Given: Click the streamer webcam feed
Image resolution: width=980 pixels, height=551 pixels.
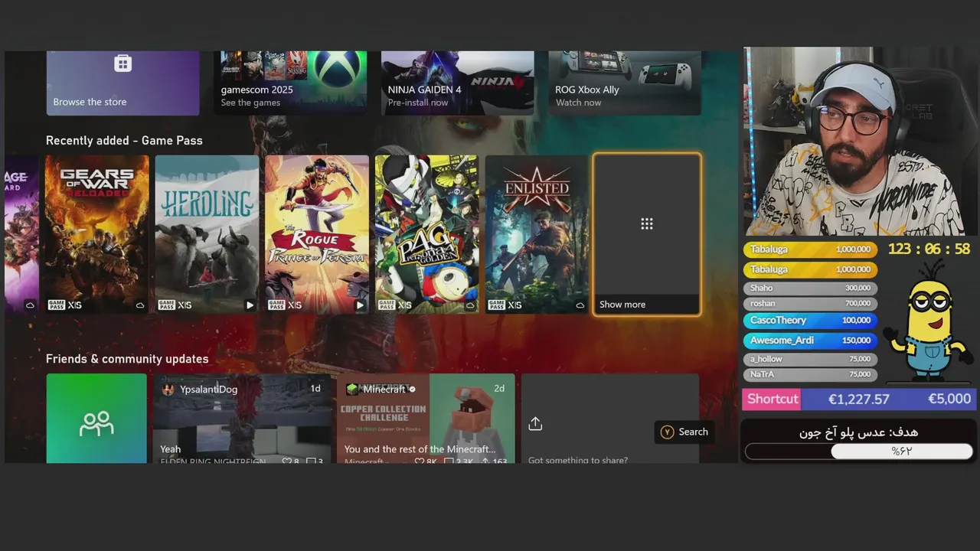Looking at the screenshot, I should (861, 142).
